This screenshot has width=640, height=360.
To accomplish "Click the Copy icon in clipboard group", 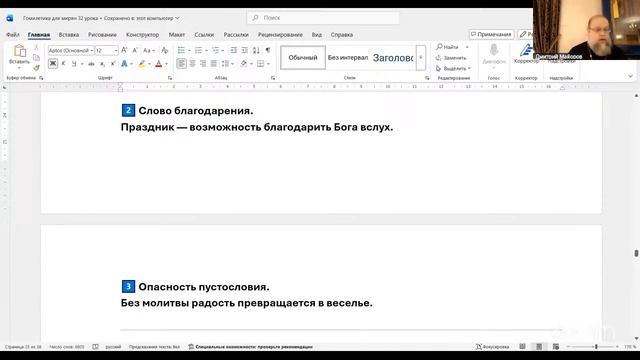I will click(36, 58).
